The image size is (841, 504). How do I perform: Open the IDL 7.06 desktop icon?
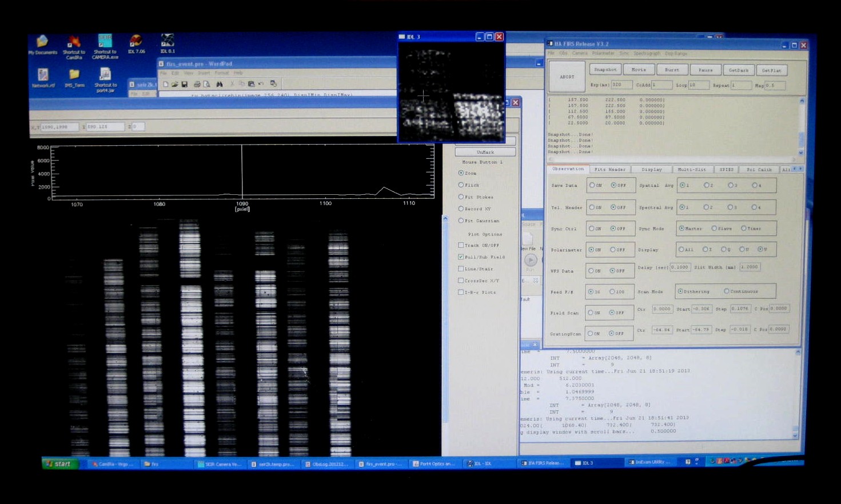[136, 44]
